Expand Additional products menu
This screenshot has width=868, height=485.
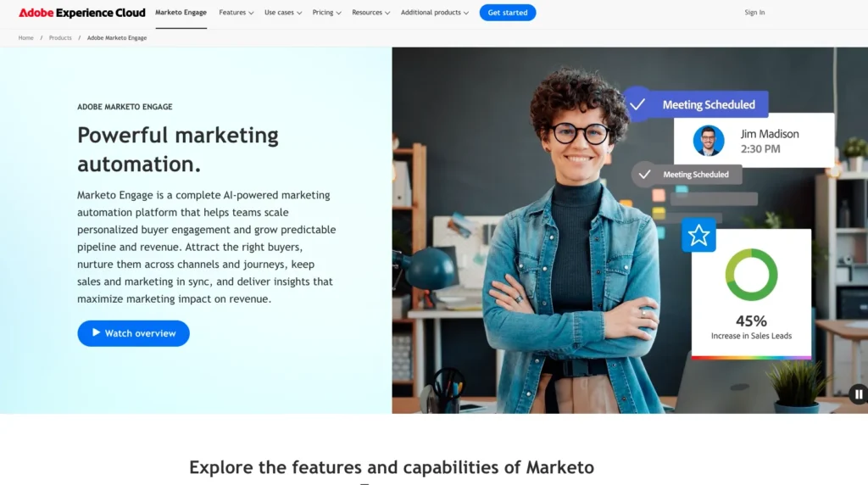[x=435, y=12]
